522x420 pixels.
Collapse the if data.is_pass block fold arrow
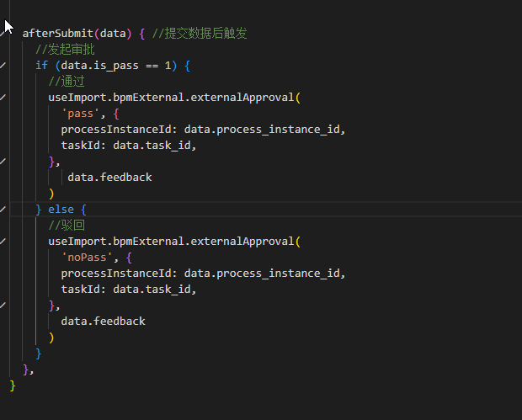pos(4,66)
